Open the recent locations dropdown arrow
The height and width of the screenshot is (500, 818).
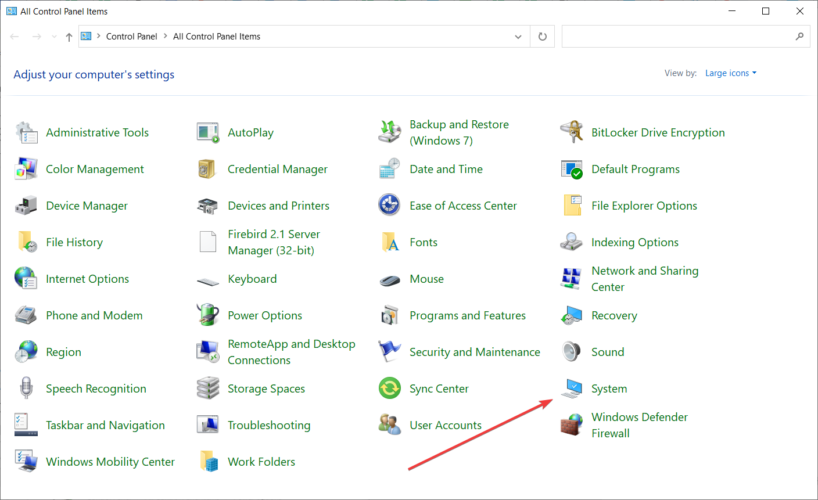(x=54, y=37)
